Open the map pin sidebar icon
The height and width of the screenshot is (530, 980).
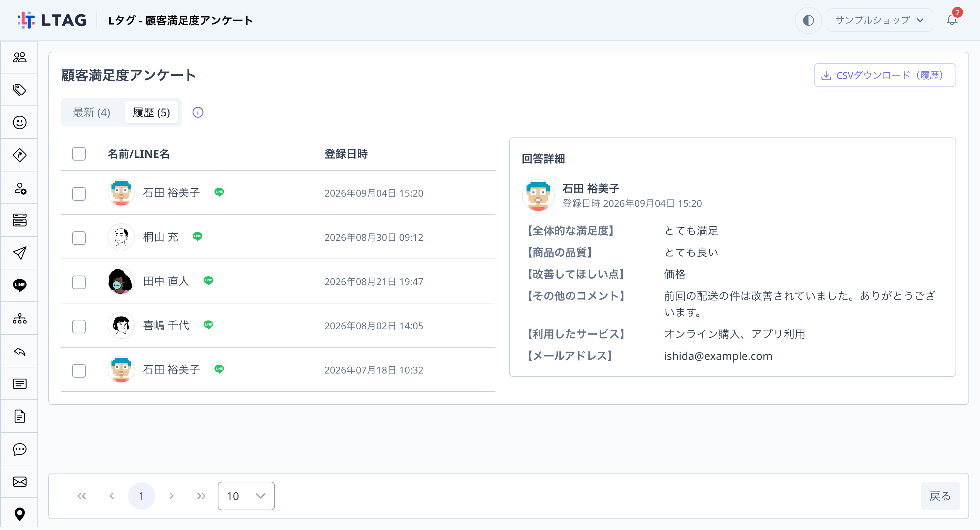pos(19,514)
